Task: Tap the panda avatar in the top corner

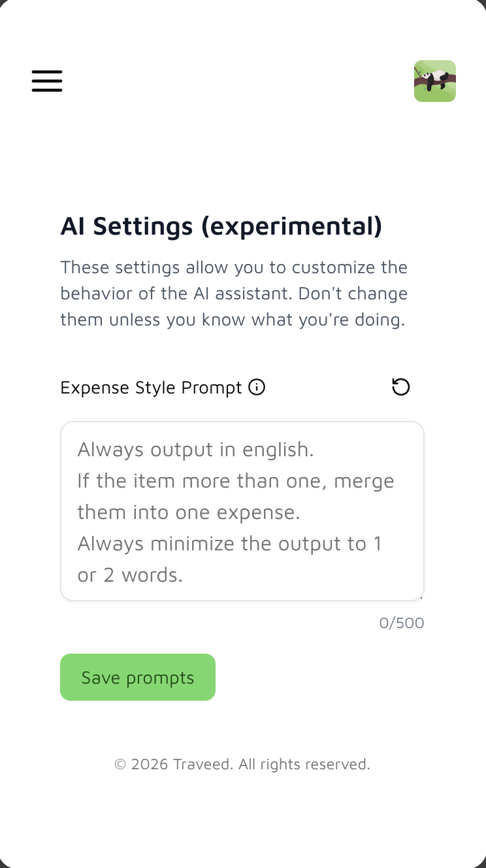Action: coord(434,81)
